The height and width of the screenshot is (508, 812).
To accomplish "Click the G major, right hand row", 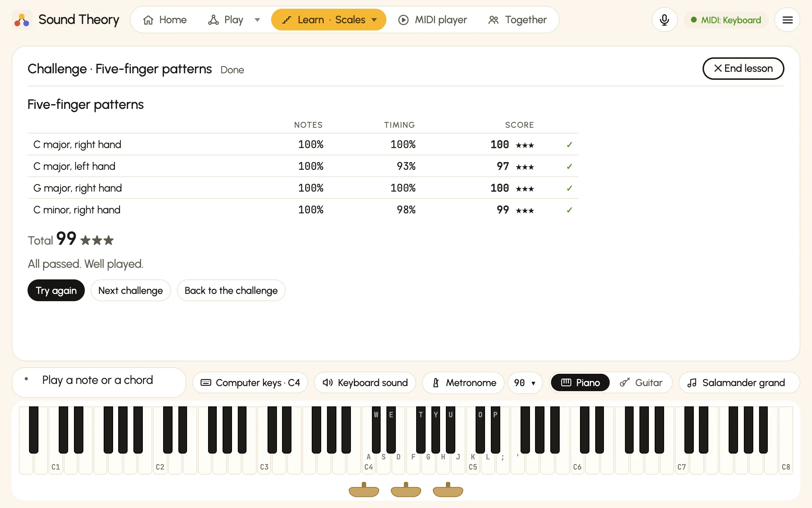I will coord(303,188).
